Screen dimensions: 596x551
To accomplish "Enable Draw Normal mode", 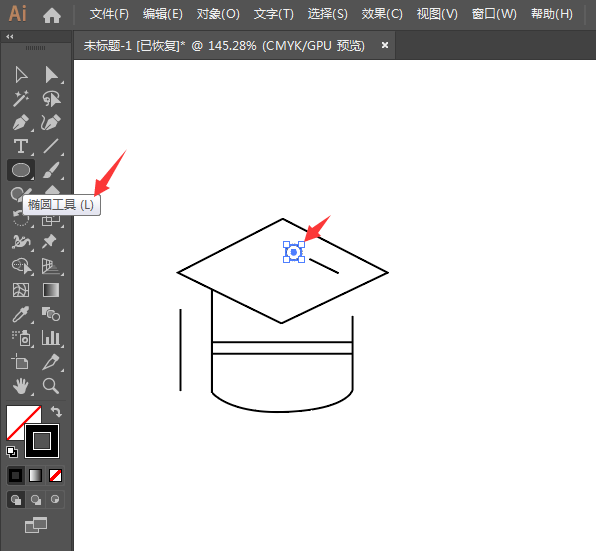I will (16, 500).
